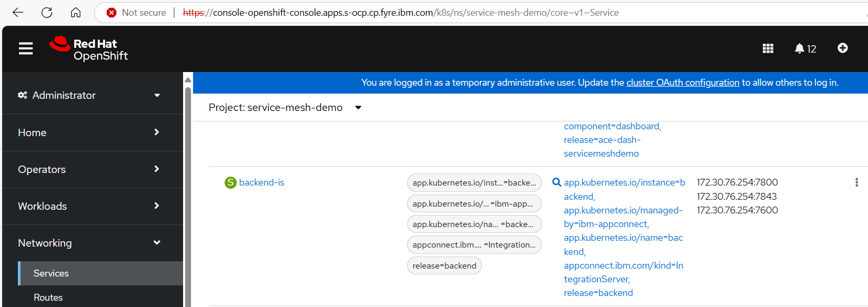Click the app.kubernetes.io/inst...=backe... label chip
Screen dimensions: 868x307
coord(474,182)
